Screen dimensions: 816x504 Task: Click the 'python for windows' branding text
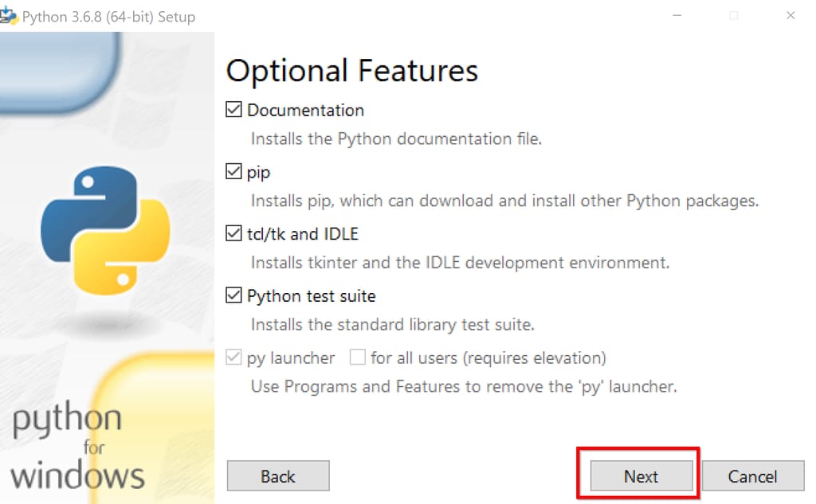[x=77, y=447]
